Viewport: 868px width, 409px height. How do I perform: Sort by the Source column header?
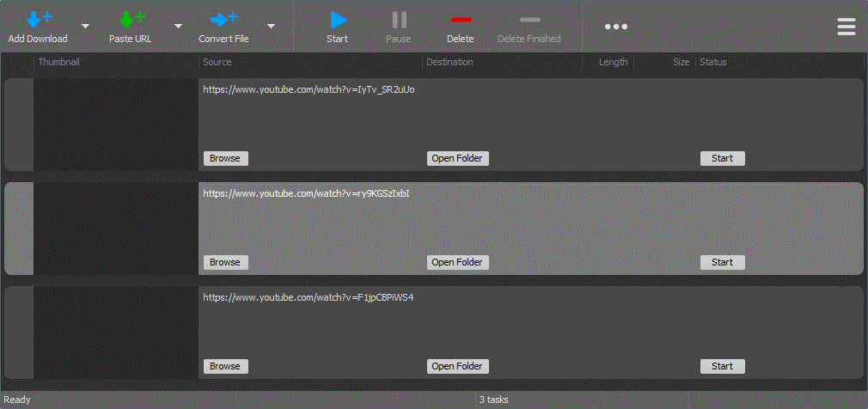pyautogui.click(x=217, y=62)
